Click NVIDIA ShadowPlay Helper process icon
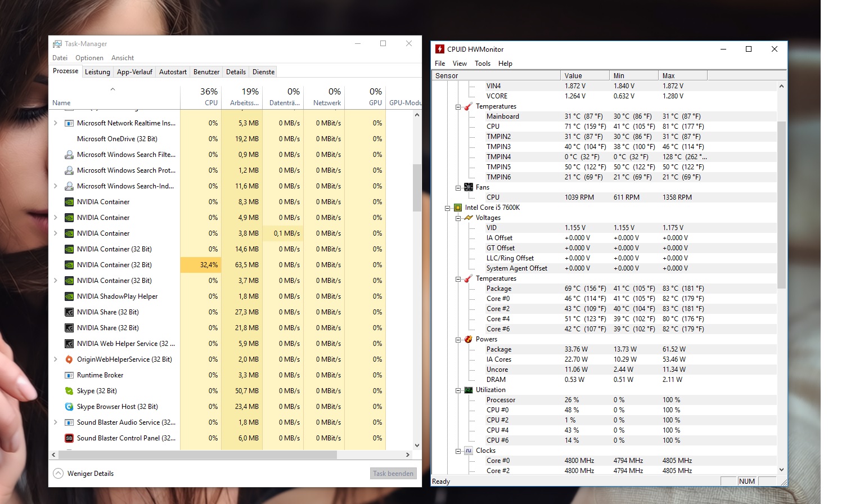This screenshot has height=504, width=864. click(x=69, y=296)
